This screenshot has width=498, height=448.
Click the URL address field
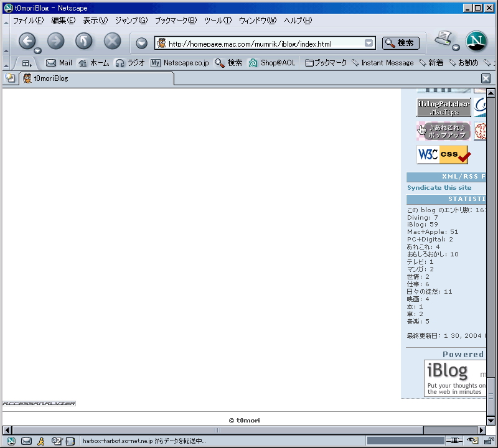click(x=265, y=43)
